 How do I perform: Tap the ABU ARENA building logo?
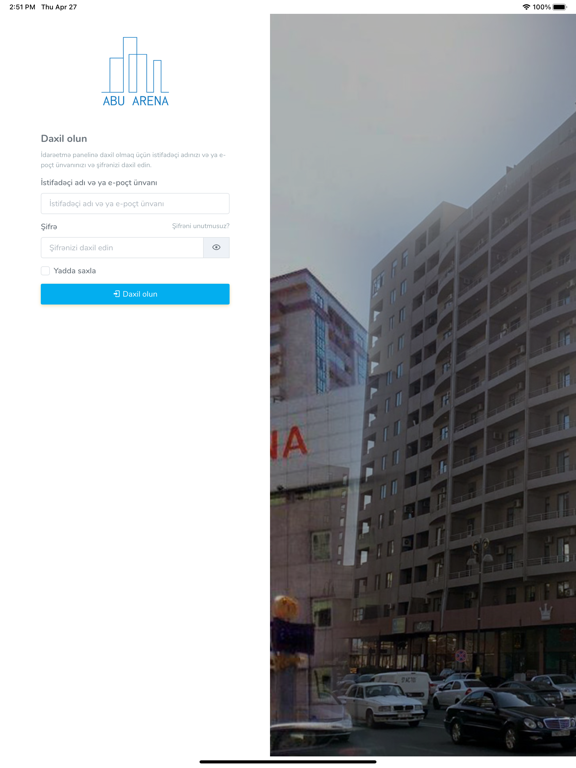135,72
